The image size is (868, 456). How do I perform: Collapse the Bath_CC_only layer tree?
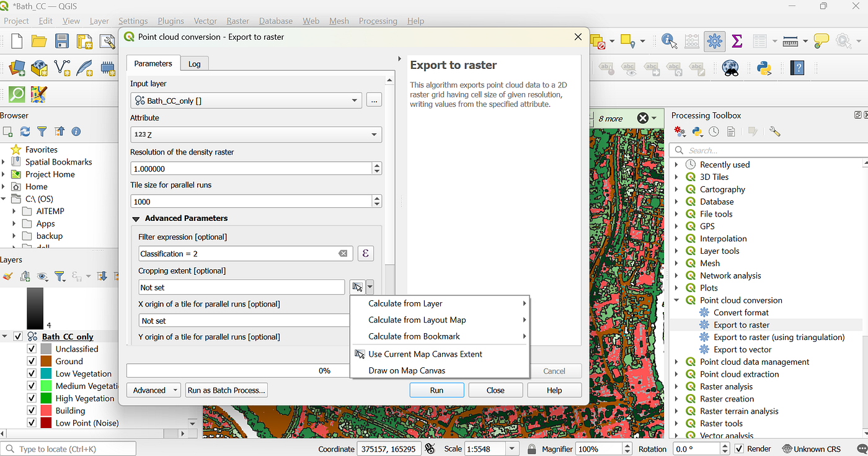click(5, 336)
